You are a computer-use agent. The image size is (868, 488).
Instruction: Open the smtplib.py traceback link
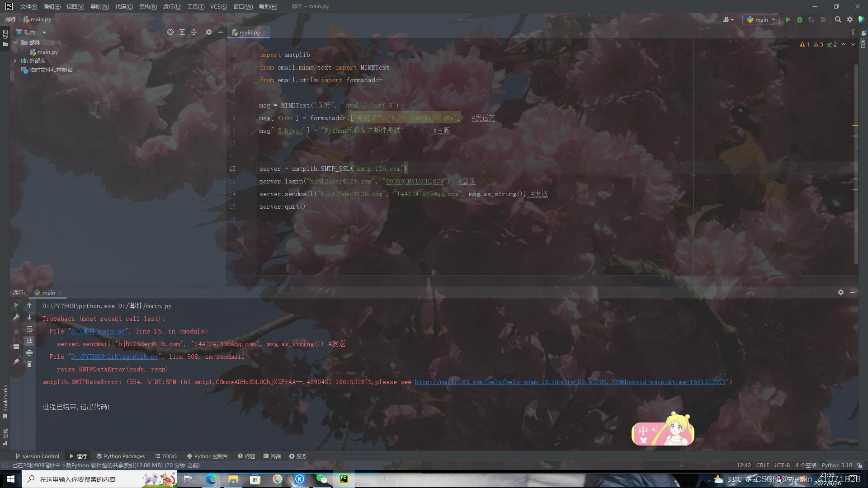tap(114, 357)
